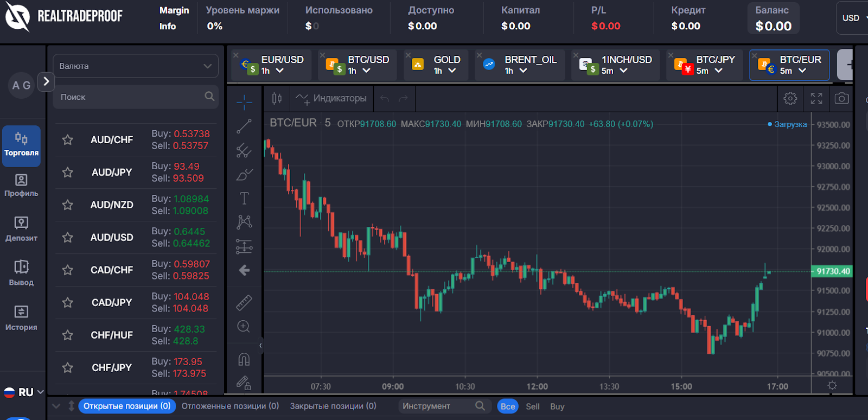Switch to the Закрытые позиции tab
This screenshot has width=868, height=420.
(333, 406)
